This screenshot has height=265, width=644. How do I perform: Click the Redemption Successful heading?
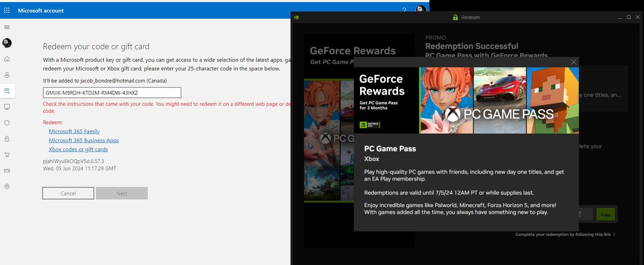pos(472,46)
